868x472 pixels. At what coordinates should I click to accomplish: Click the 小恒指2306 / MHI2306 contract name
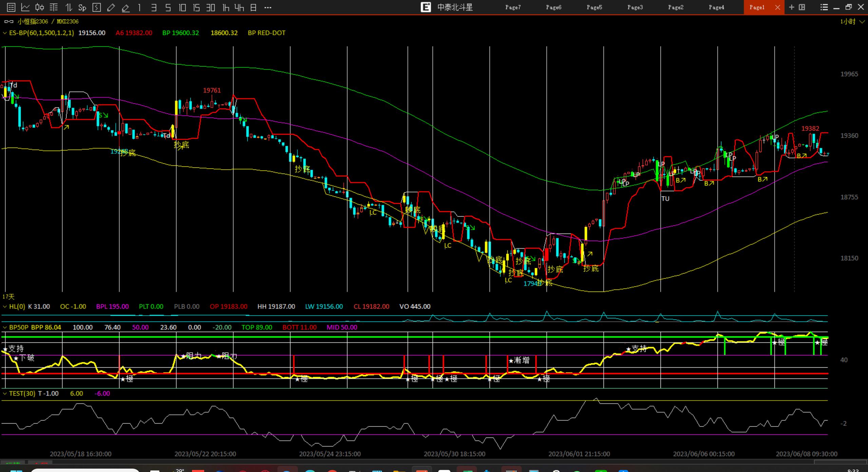tap(48, 21)
